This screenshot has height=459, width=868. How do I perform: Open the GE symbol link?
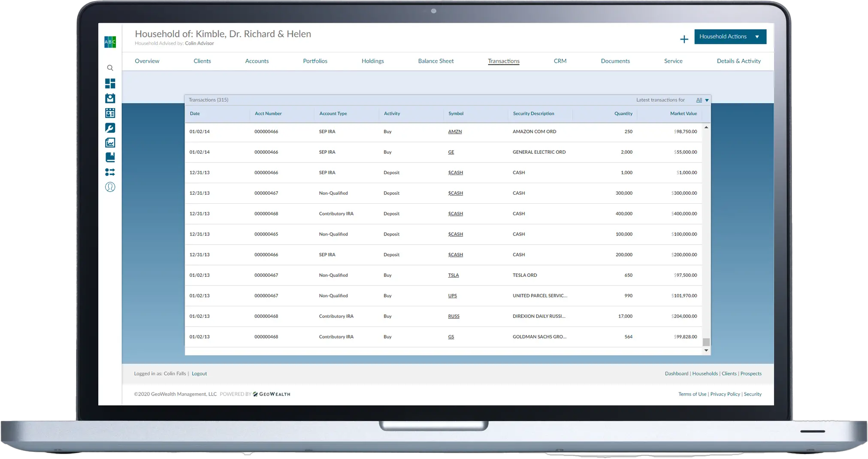click(x=451, y=152)
